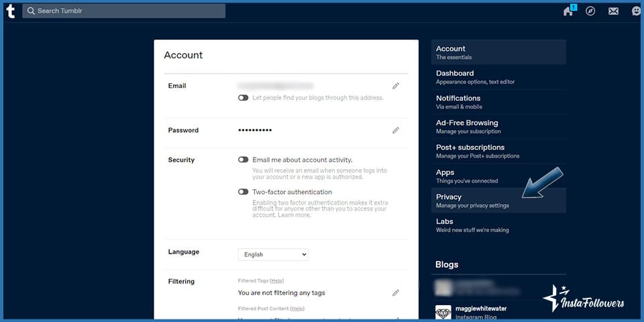Click Learn more link for two-factor
The height and width of the screenshot is (322, 644).
click(294, 215)
